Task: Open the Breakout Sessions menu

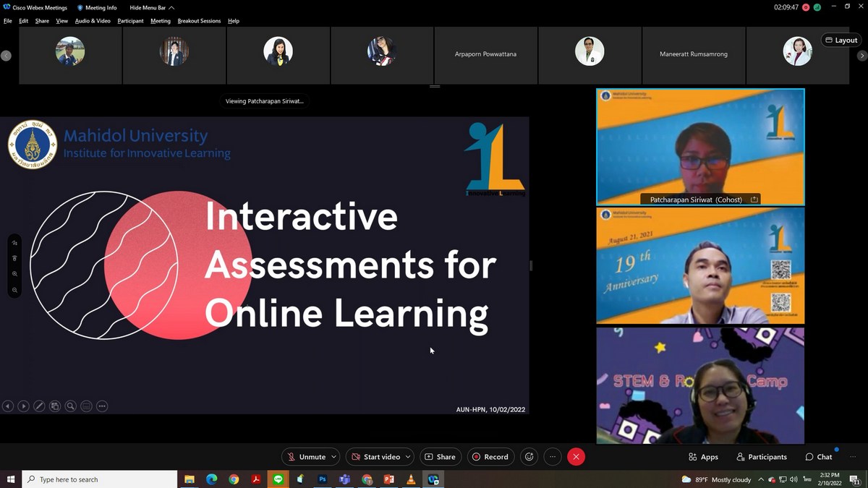Action: (x=199, y=21)
